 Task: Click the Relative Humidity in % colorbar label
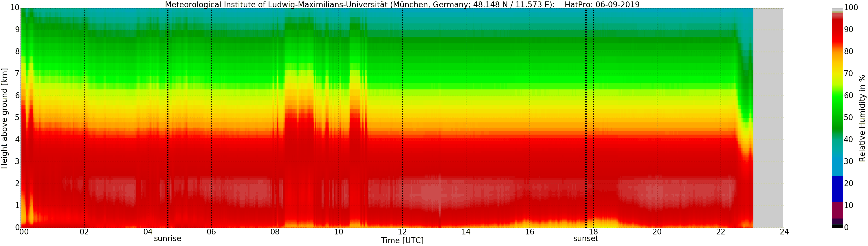[862, 118]
